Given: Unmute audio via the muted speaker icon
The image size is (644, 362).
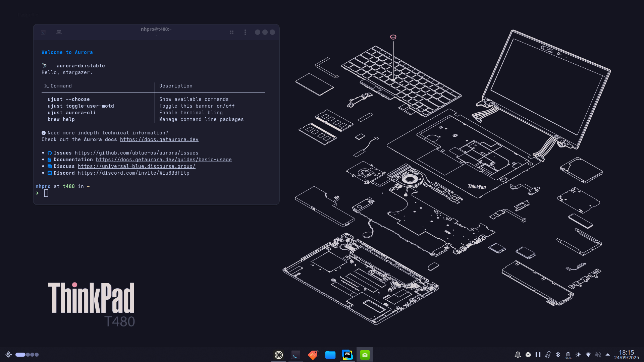Looking at the screenshot, I should click(x=598, y=355).
